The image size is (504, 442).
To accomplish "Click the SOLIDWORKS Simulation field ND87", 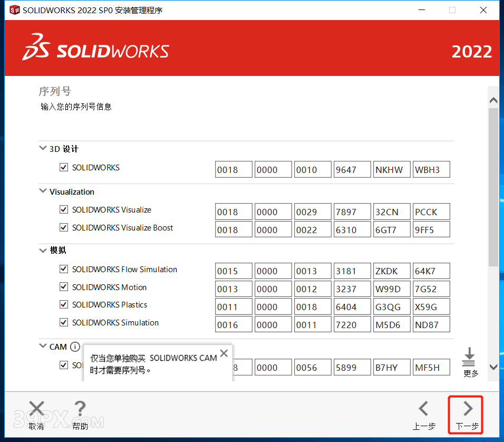I will [431, 325].
